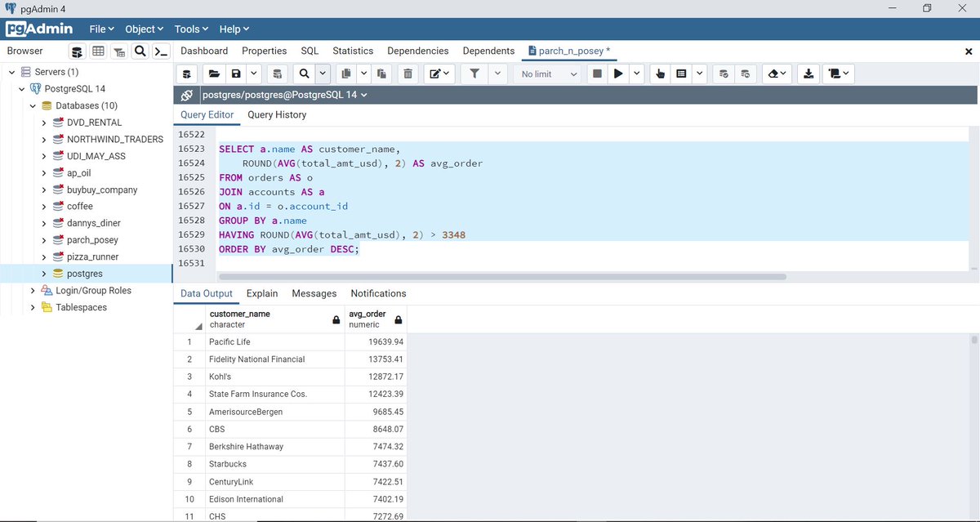980x522 pixels.
Task: Open Execute options dropdown arrow
Action: tap(637, 74)
